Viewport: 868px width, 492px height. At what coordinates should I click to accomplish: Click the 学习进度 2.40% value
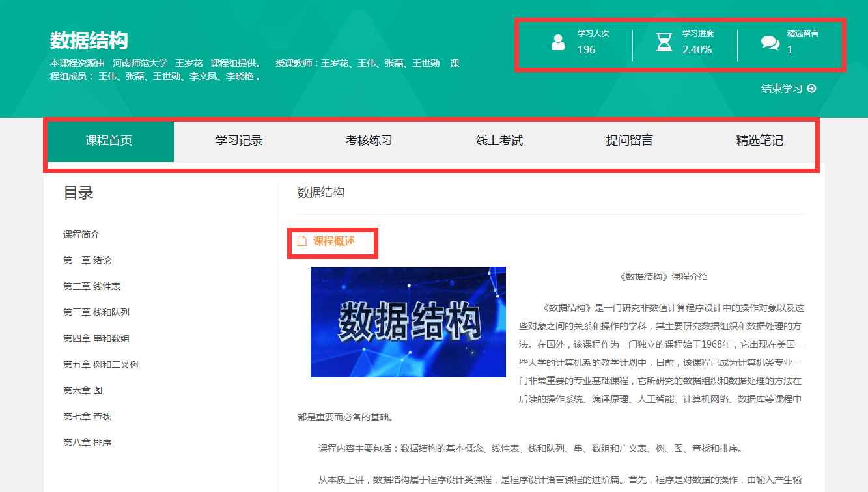point(697,49)
